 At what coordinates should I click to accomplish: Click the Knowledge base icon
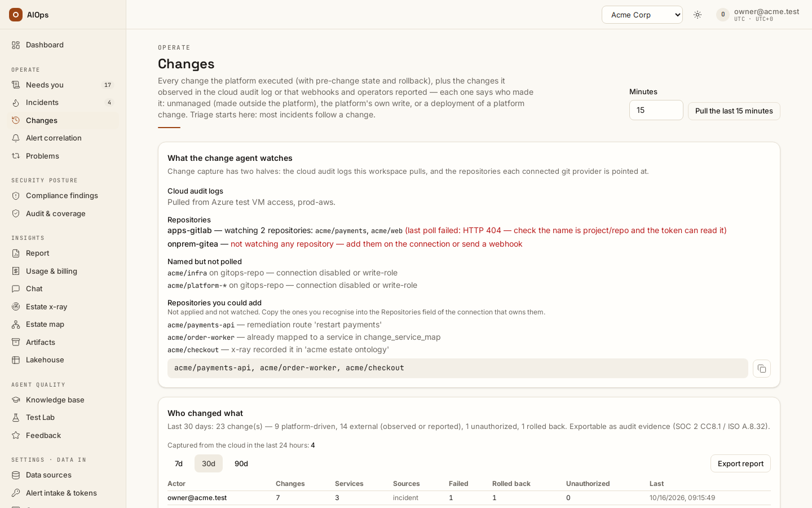(x=16, y=400)
